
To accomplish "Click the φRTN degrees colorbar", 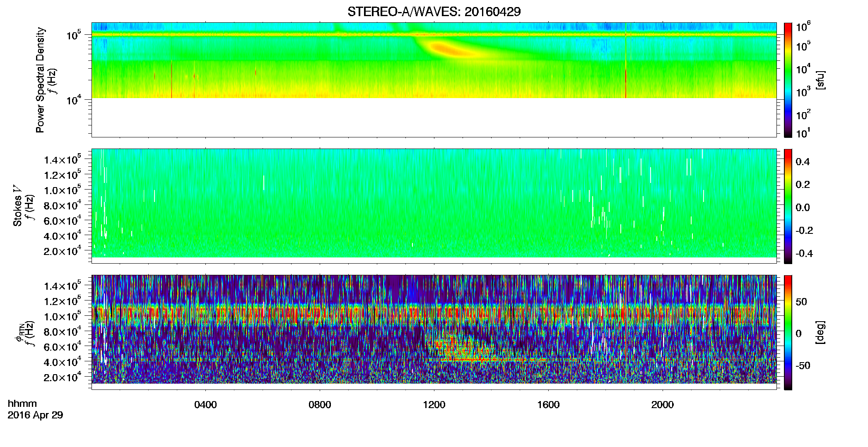I will pyautogui.click(x=788, y=332).
